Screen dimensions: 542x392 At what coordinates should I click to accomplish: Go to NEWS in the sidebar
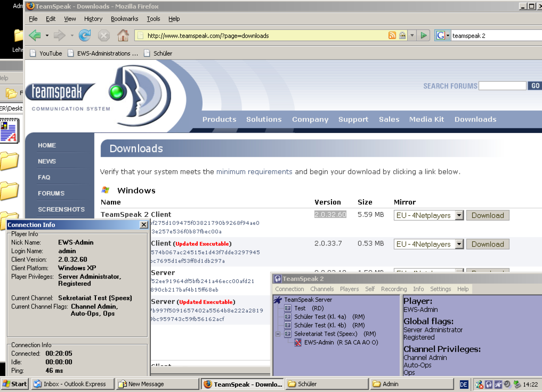47,161
